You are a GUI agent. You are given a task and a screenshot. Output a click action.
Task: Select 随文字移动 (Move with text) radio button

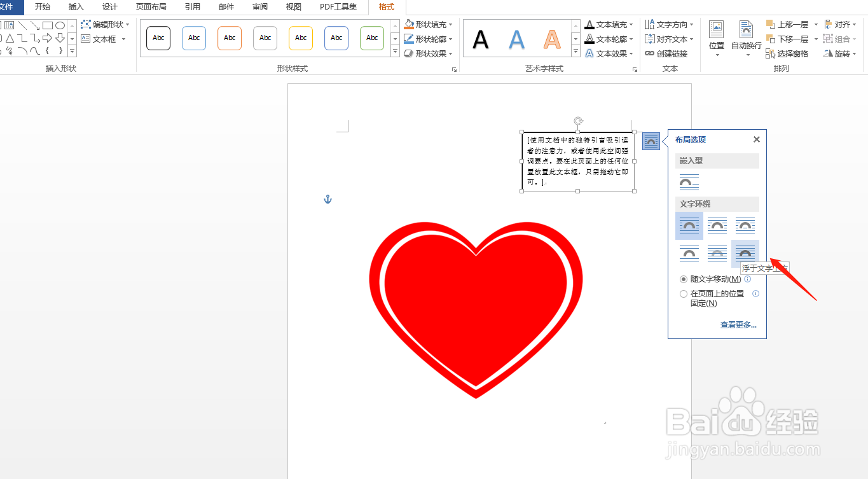(x=684, y=279)
